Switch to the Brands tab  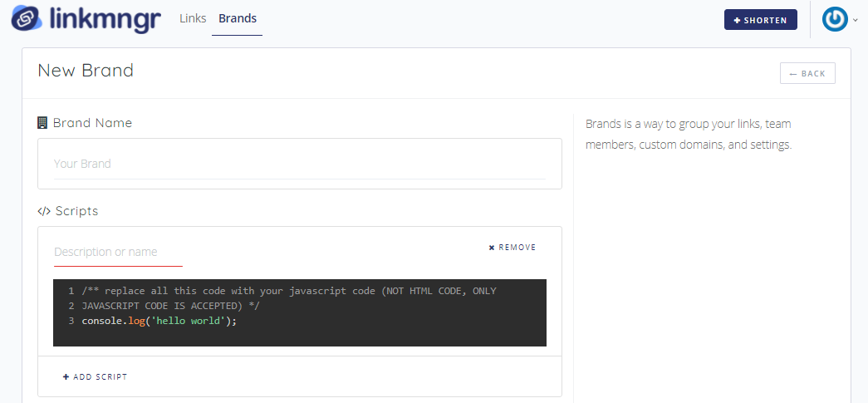tap(238, 18)
